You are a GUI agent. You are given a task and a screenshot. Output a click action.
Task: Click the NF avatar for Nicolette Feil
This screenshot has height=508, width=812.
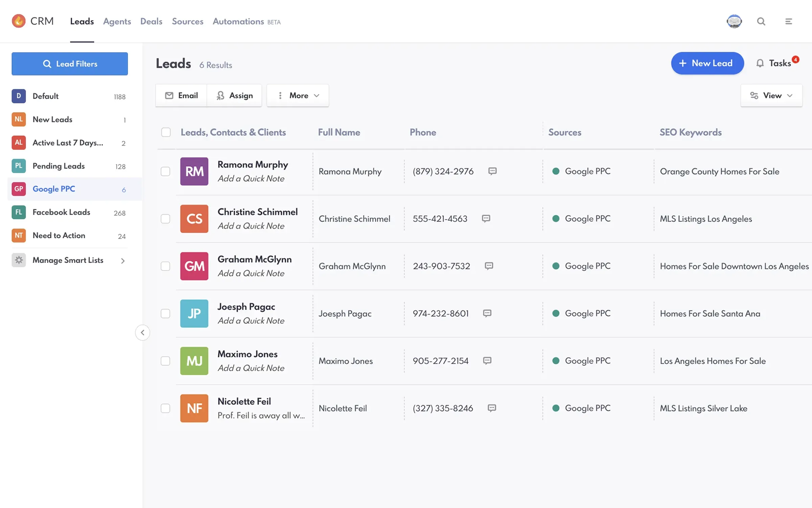coord(194,408)
